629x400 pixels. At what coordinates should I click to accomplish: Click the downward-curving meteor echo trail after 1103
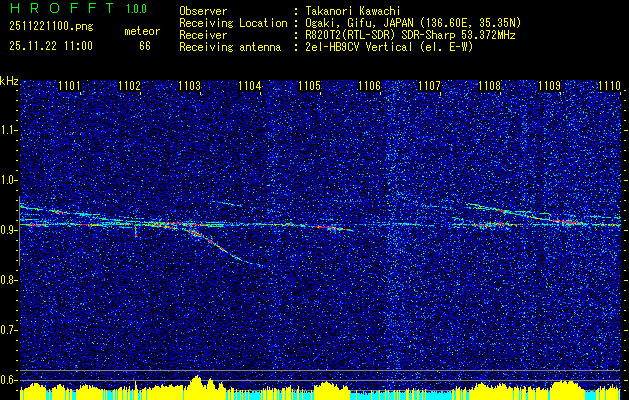point(220,246)
